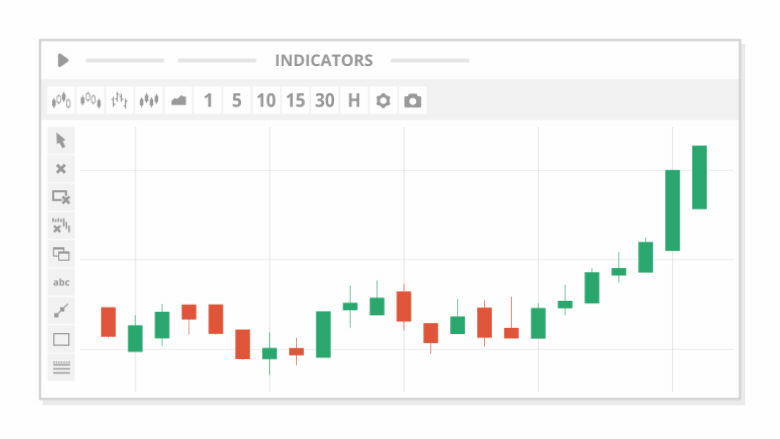The image size is (780, 439).
Task: Select the abc text label tool
Action: tap(61, 282)
